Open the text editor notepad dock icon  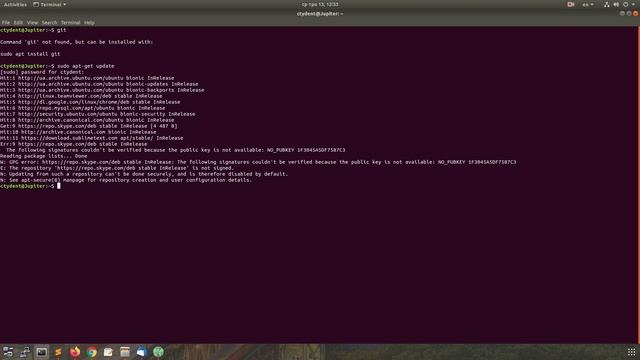[108, 352]
